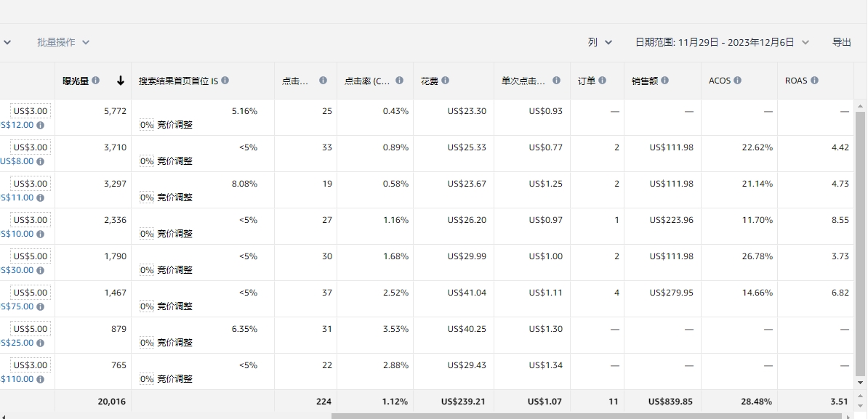The width and height of the screenshot is (868, 419).
Task: Edit 0% bid adjustment in 8.08% row
Action: pyautogui.click(x=147, y=198)
